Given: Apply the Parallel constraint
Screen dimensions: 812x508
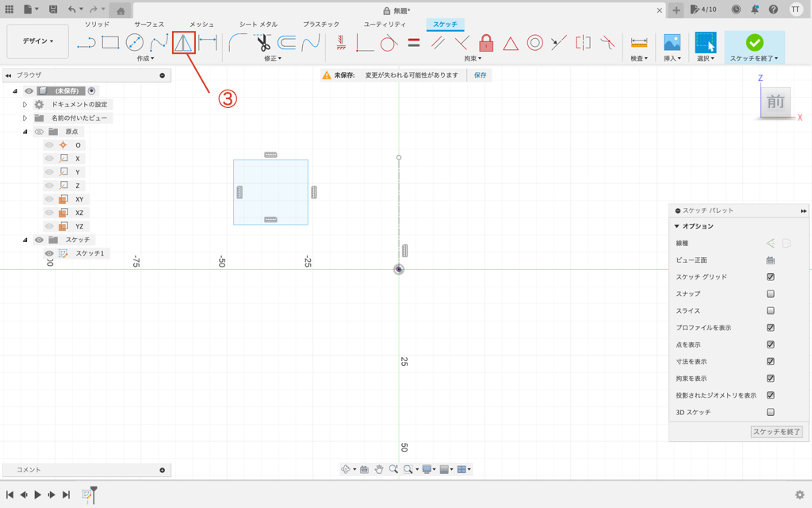Looking at the screenshot, I should point(438,43).
